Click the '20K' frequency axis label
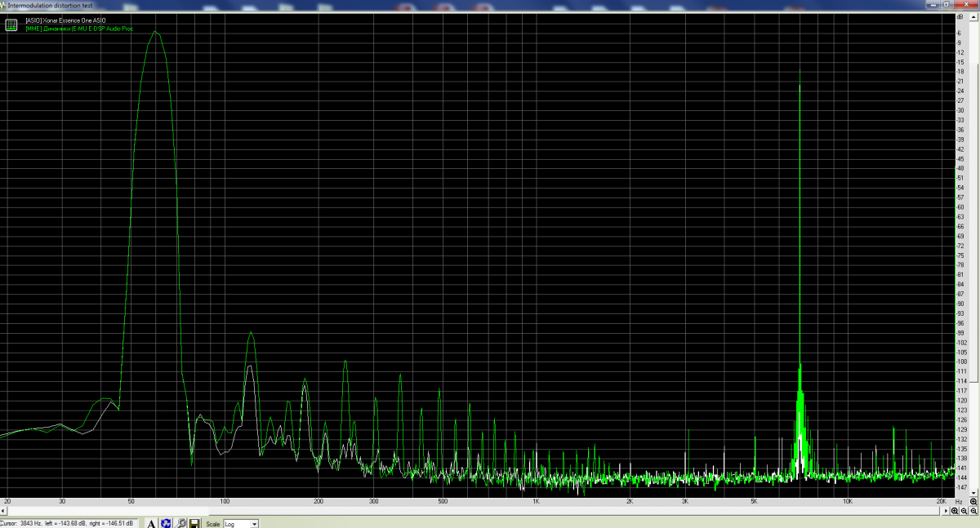This screenshot has height=528, width=980. point(942,500)
